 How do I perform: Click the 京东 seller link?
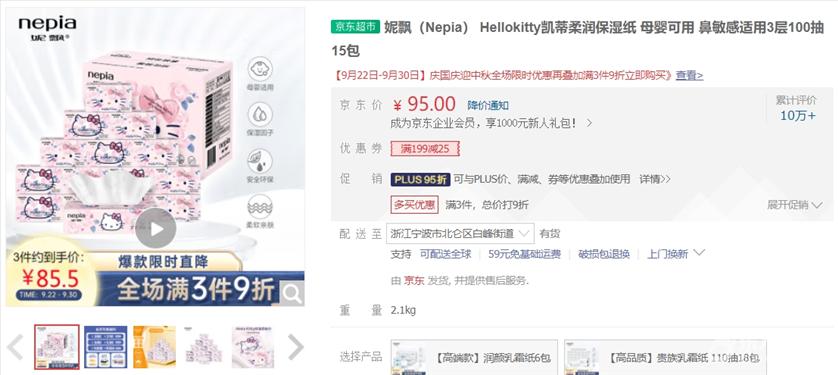click(x=414, y=280)
